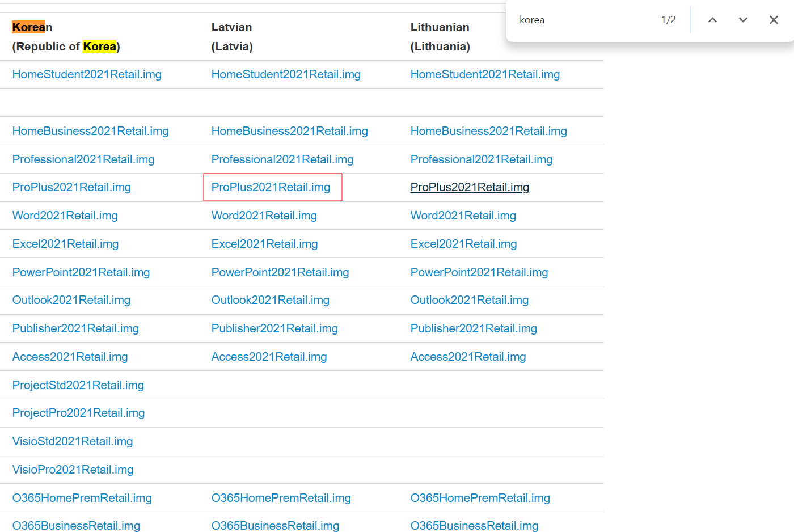Select Lithuanian PowerPoint2021Retail.img link

pos(479,272)
